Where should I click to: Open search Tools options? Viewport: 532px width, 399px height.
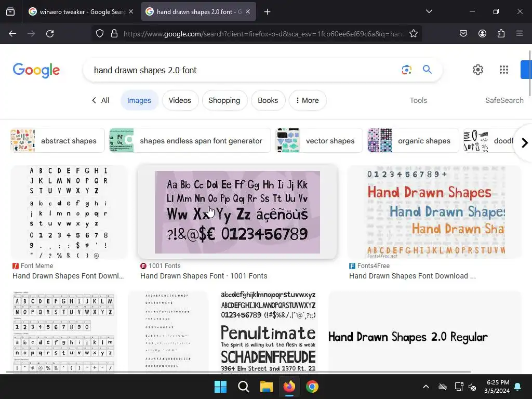click(x=418, y=100)
